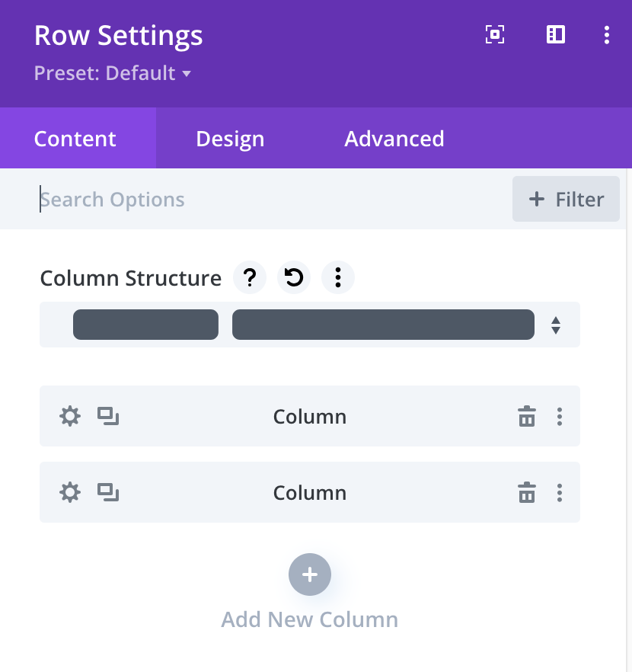The height and width of the screenshot is (672, 632).
Task: Switch to the Design tab
Action: 230,139
